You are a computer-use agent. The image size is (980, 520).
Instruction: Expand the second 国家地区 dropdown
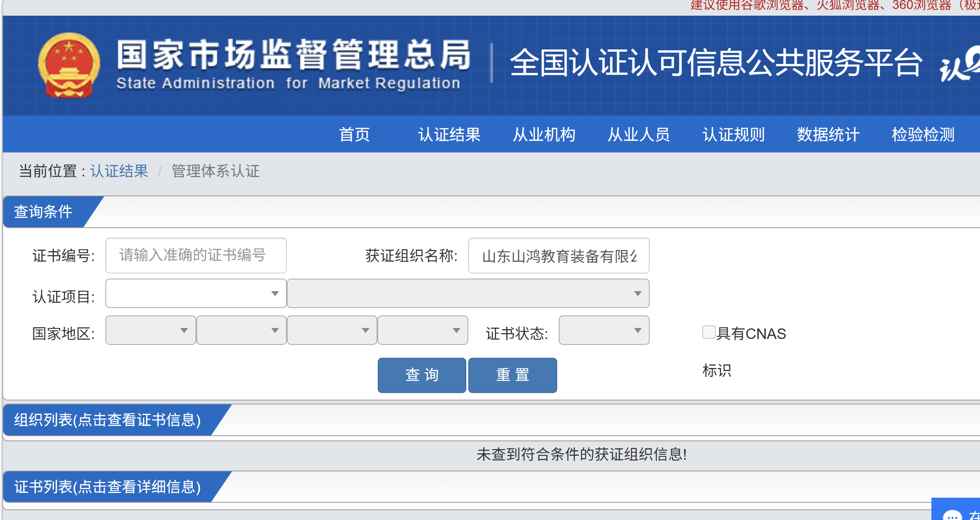[x=241, y=330]
